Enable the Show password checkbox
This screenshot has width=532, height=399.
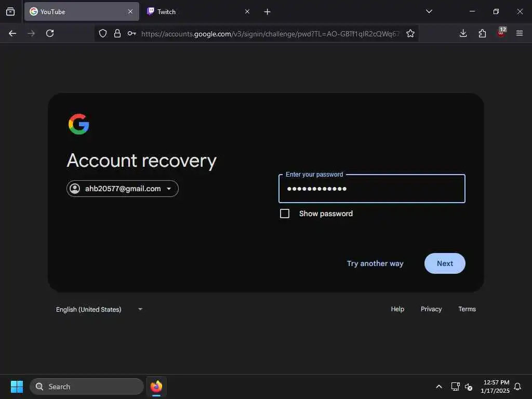point(285,214)
